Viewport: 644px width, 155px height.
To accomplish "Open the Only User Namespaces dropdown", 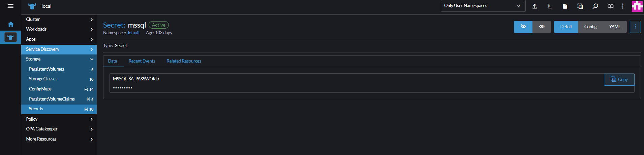I will click(483, 6).
